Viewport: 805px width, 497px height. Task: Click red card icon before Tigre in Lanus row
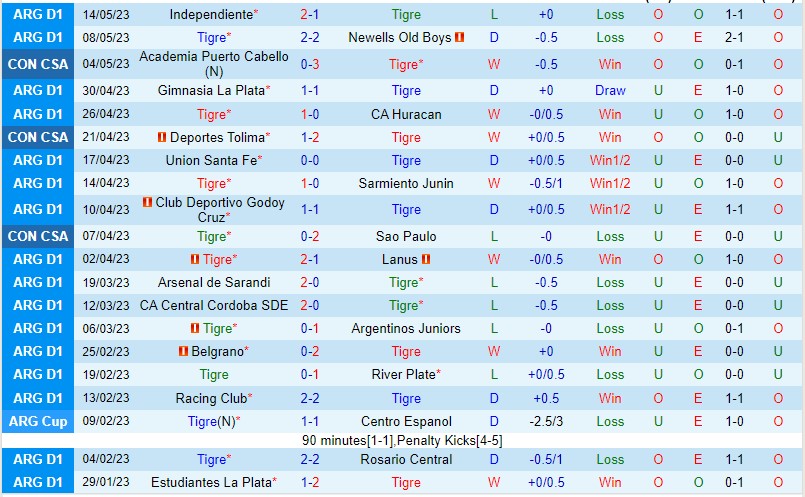(x=195, y=259)
